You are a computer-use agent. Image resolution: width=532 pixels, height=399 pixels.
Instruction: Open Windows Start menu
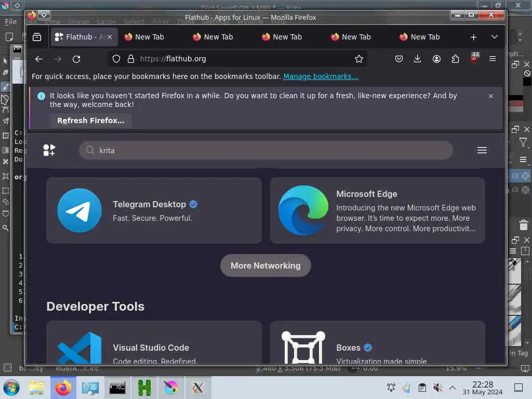click(x=11, y=388)
